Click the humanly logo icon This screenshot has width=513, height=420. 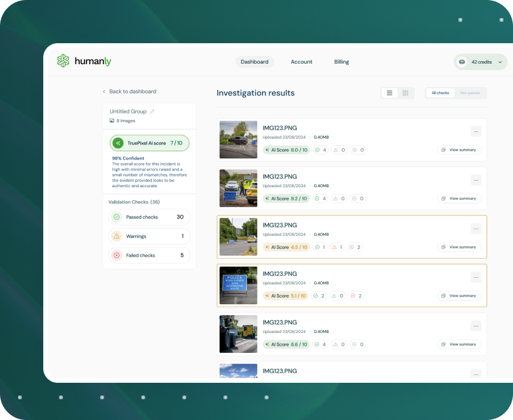[x=63, y=61]
